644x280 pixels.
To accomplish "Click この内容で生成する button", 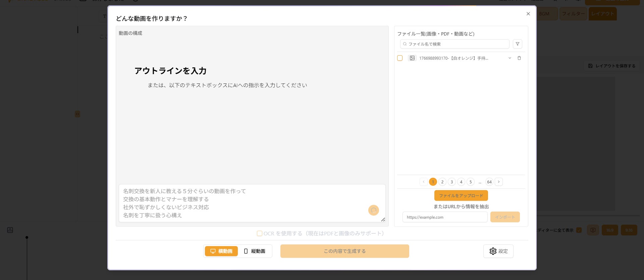I will coord(345,251).
